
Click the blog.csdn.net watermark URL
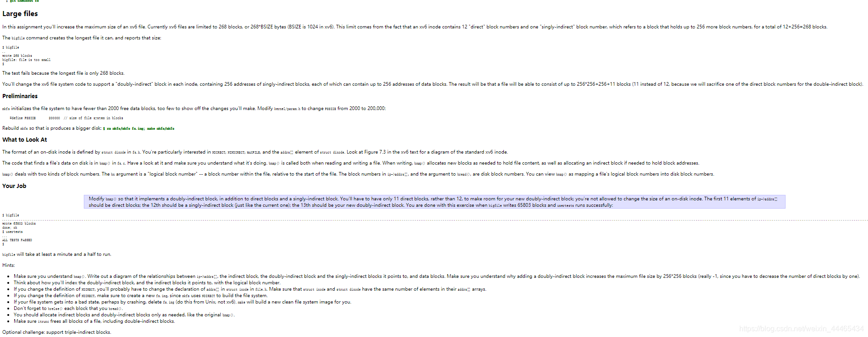(x=801, y=329)
